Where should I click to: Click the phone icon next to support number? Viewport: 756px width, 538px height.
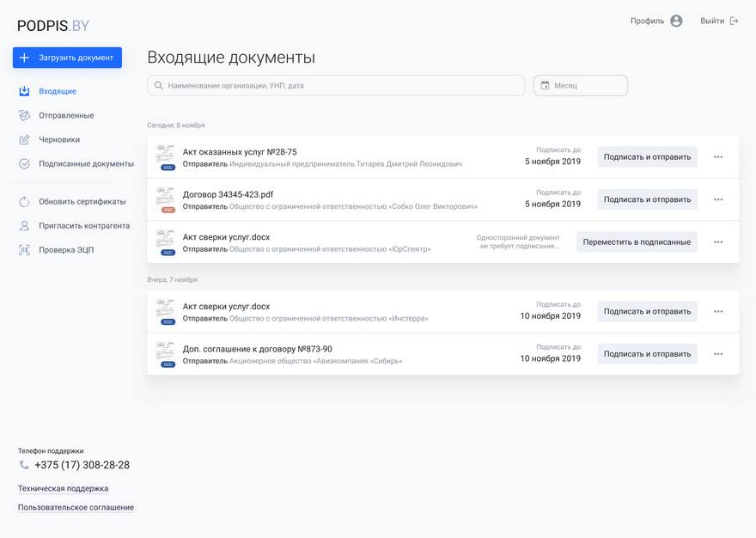(24, 465)
